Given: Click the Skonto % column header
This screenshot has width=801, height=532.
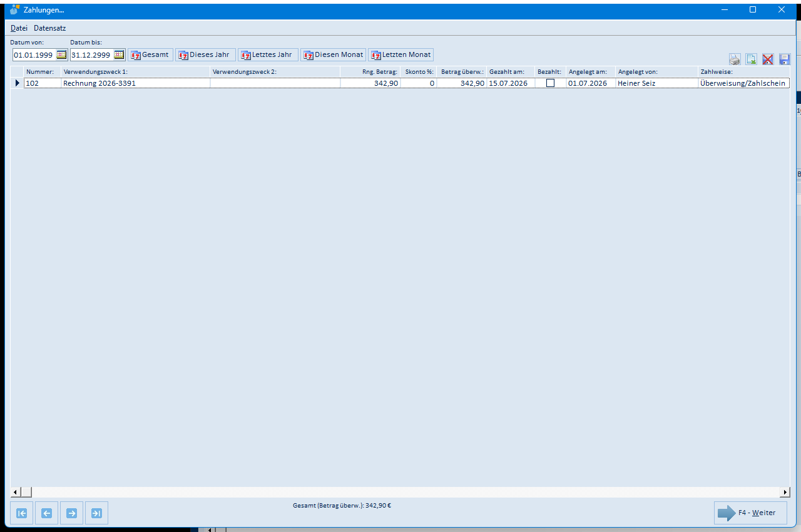Looking at the screenshot, I should tap(419, 72).
